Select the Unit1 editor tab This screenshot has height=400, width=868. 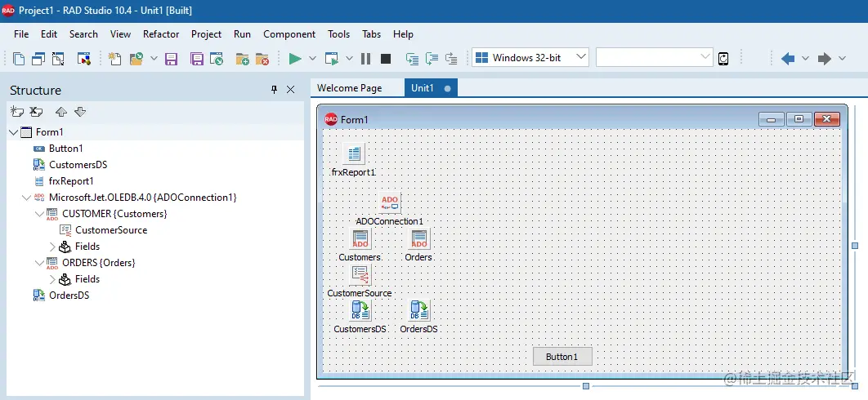pyautogui.click(x=431, y=88)
